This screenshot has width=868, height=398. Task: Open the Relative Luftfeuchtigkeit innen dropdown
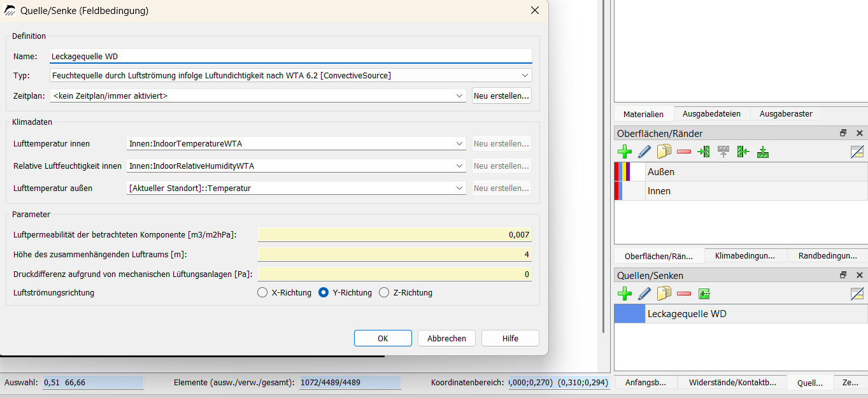[x=296, y=166]
